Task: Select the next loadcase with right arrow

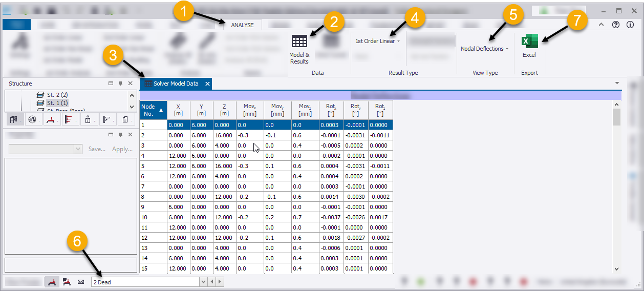Action: pos(219,282)
